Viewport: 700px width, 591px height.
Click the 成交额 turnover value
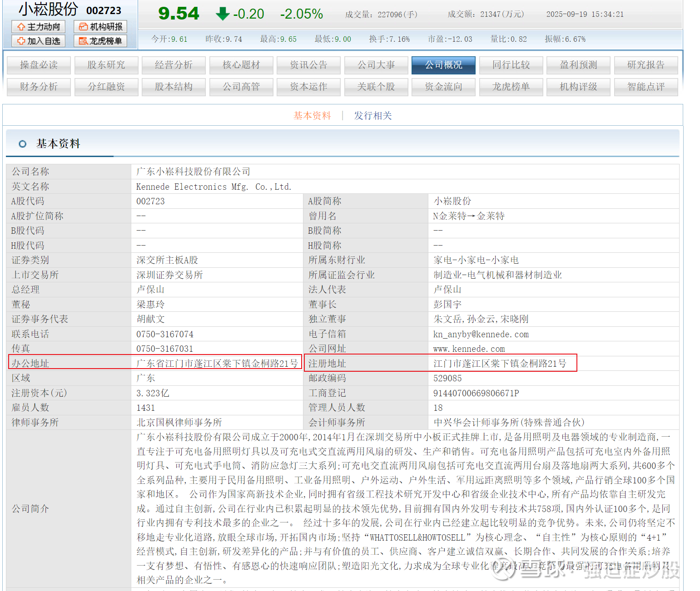(502, 15)
